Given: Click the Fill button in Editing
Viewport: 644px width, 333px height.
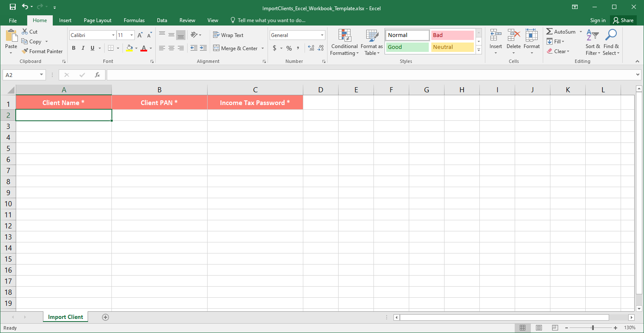Looking at the screenshot, I should click(556, 42).
